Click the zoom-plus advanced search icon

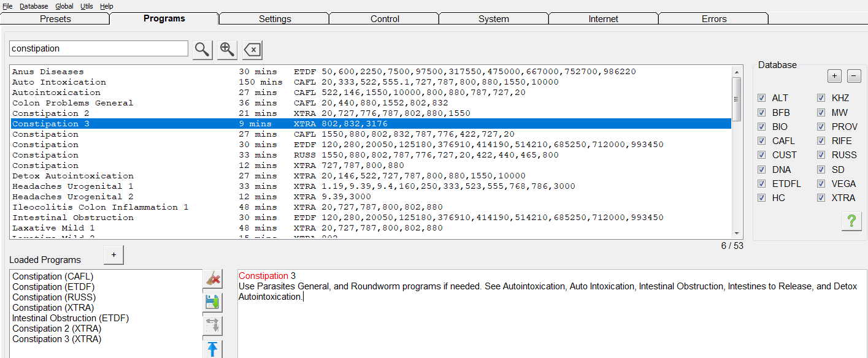tap(227, 50)
